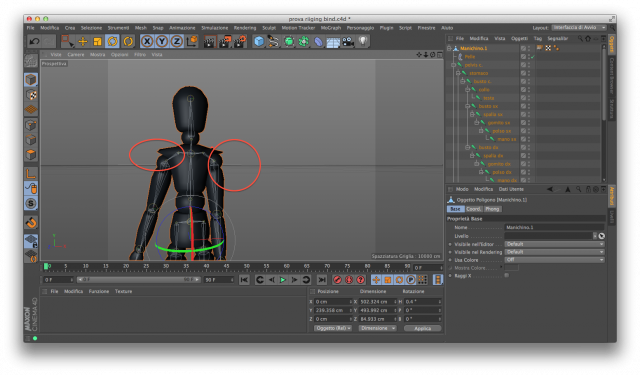The height and width of the screenshot is (375, 640).
Task: Activate the Move tool
Action: click(83, 41)
